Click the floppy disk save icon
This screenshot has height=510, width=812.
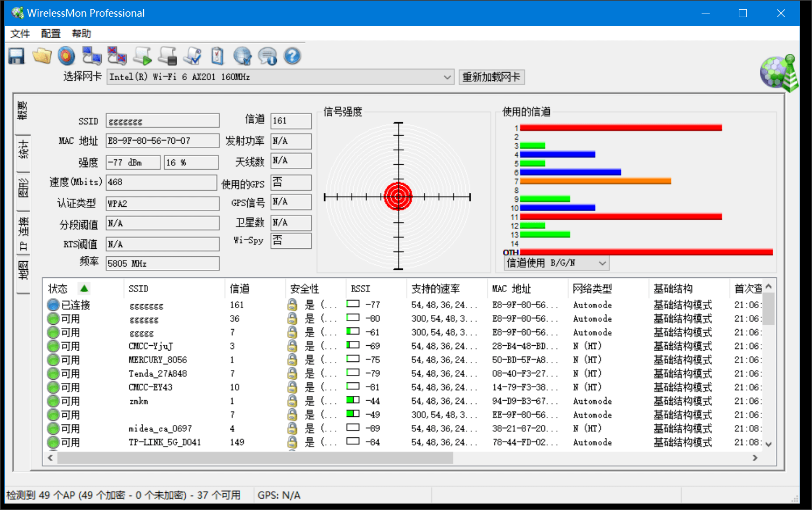point(17,56)
